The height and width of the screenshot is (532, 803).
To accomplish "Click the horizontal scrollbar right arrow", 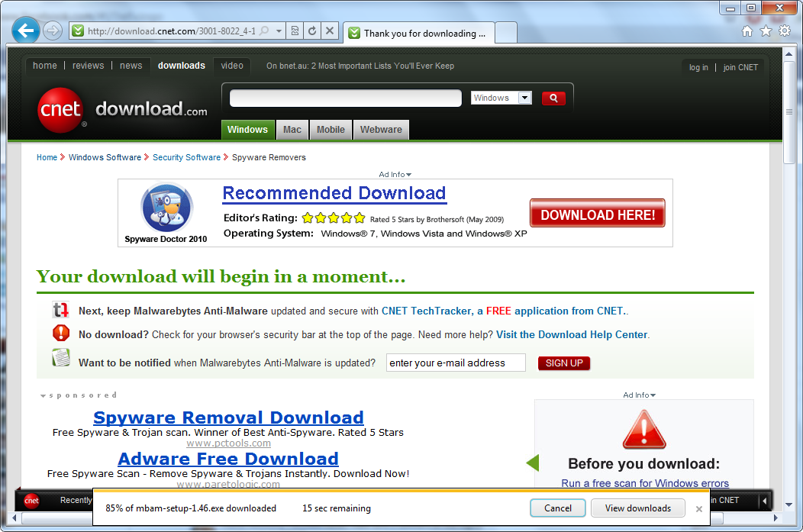I will click(x=776, y=518).
